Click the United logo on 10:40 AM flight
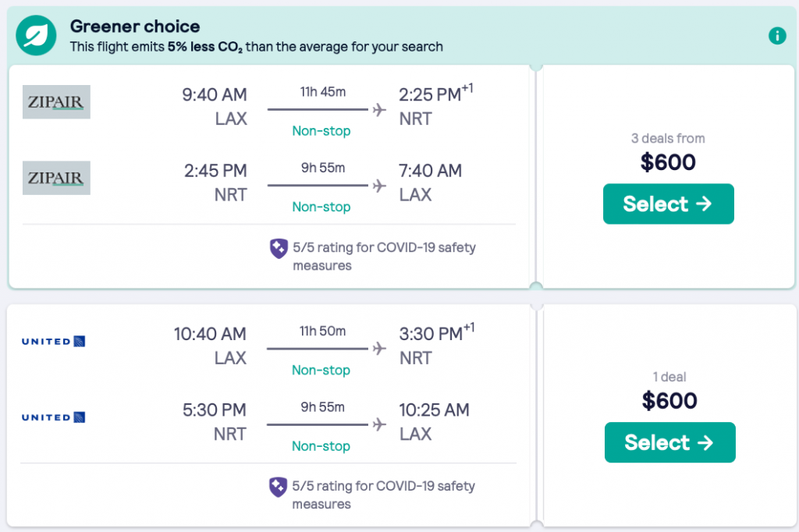799x532 pixels. pyautogui.click(x=53, y=342)
